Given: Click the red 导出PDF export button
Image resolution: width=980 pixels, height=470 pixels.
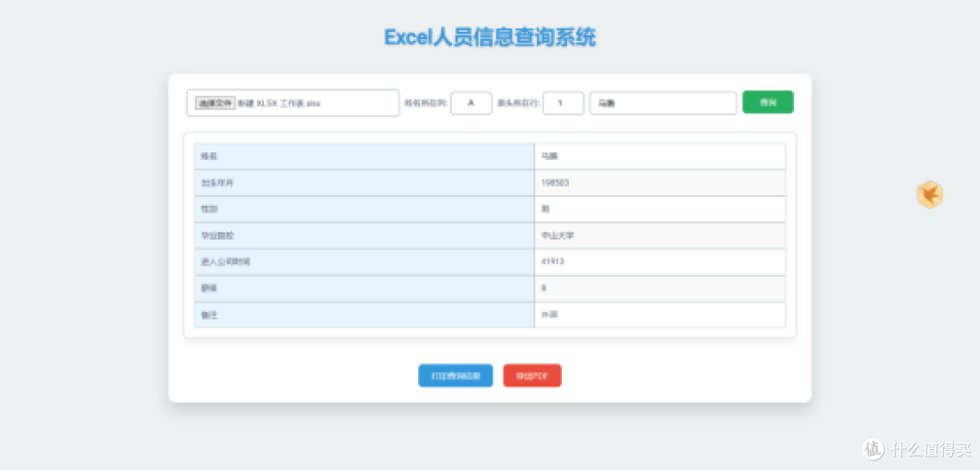Looking at the screenshot, I should pyautogui.click(x=533, y=376).
